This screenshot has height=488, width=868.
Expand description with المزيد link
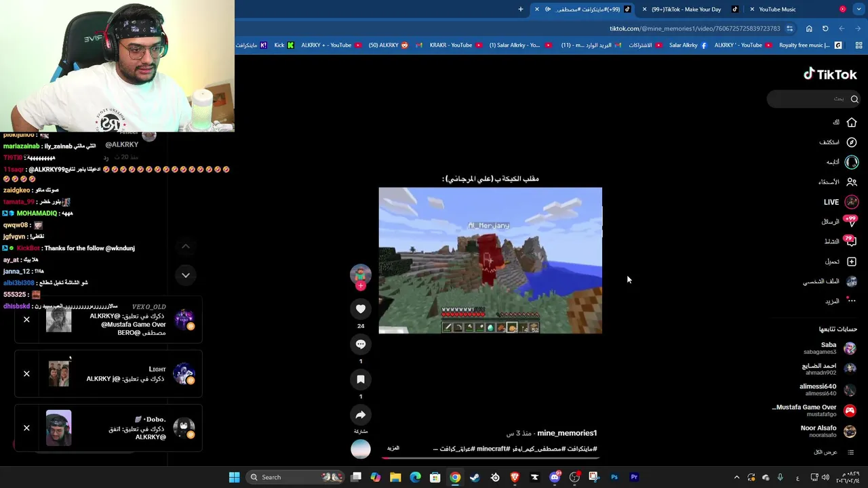pyautogui.click(x=393, y=449)
